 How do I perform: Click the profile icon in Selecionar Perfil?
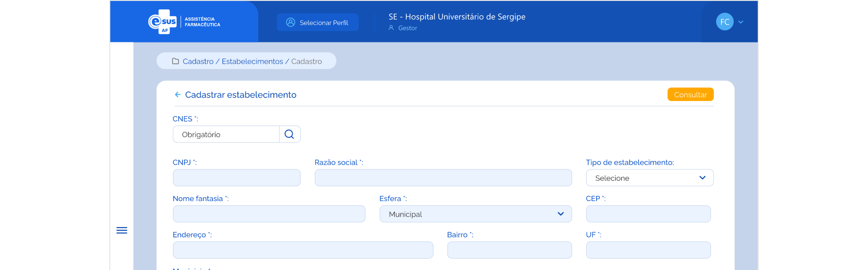point(291,23)
